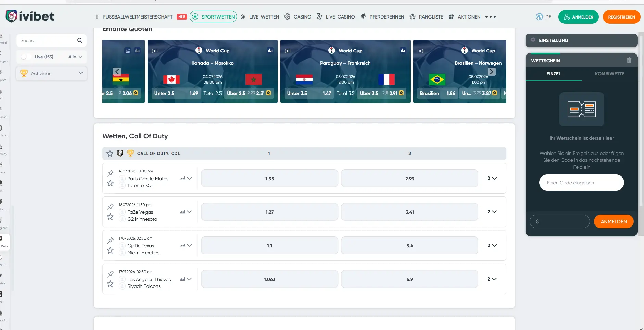
Task: Open the Call of Duty sidebar sport icon
Action: point(3,241)
